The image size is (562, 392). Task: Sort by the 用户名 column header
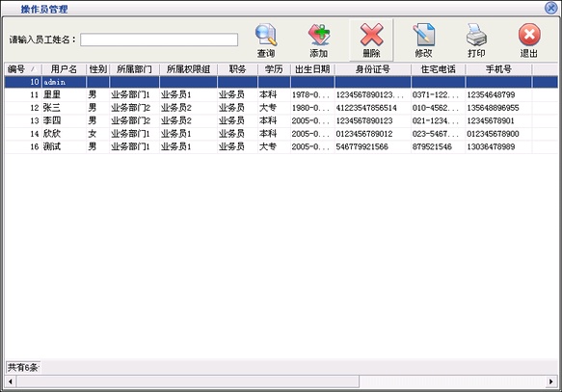pyautogui.click(x=64, y=69)
